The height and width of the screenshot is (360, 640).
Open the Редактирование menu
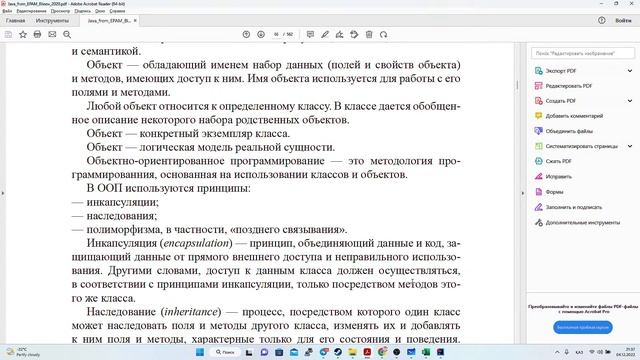[x=31, y=11]
